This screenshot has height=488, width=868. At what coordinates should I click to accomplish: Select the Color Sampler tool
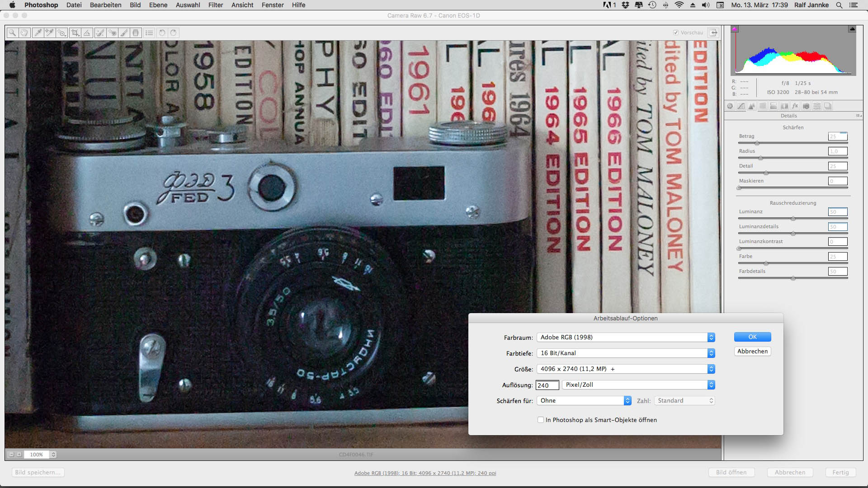click(50, 33)
